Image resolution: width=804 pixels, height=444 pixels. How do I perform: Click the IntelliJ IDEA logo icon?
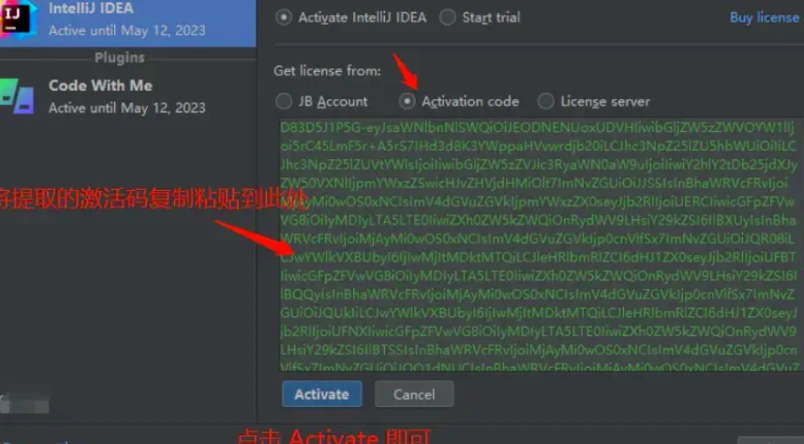click(x=18, y=19)
